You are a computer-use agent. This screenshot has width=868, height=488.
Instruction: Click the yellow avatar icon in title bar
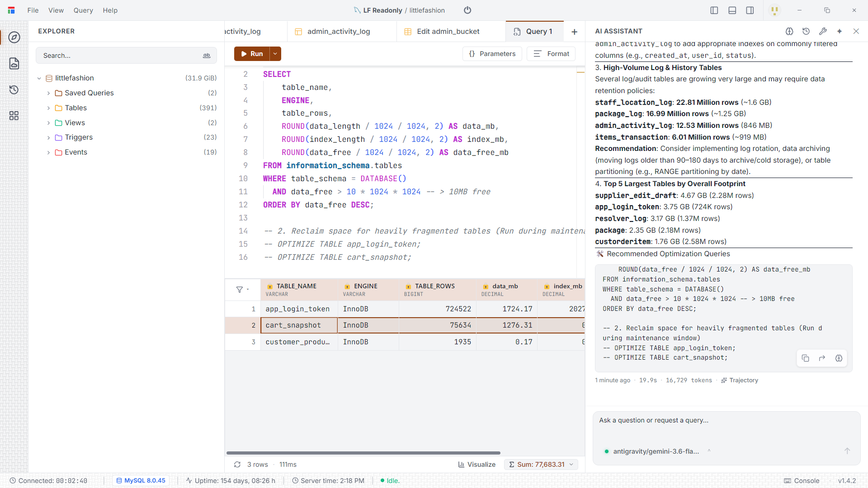click(x=775, y=10)
